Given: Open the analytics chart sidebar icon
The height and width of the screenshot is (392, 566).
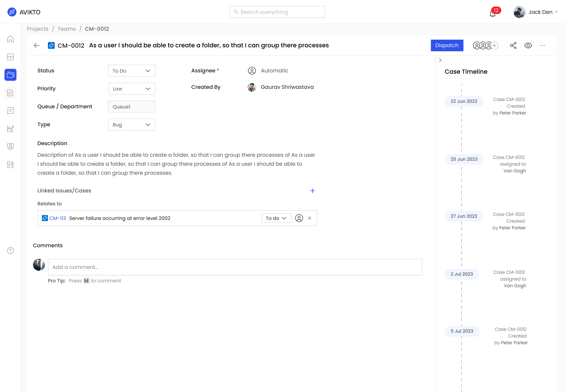Looking at the screenshot, I should click(10, 128).
